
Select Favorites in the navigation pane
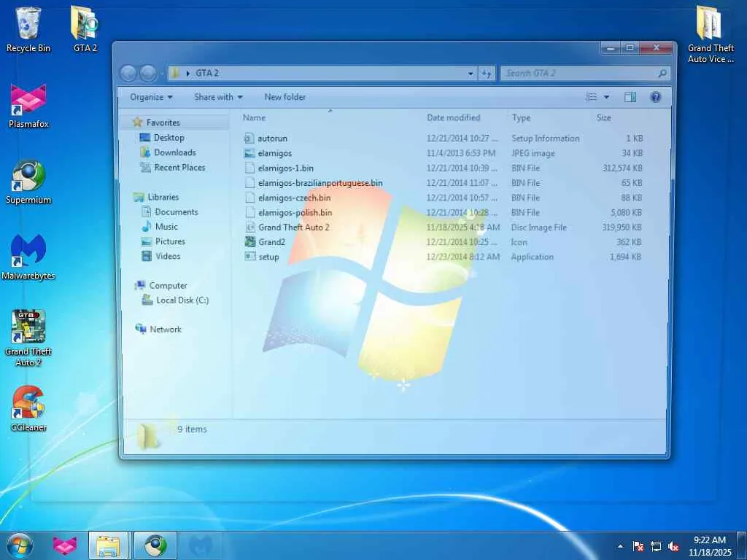coord(163,122)
